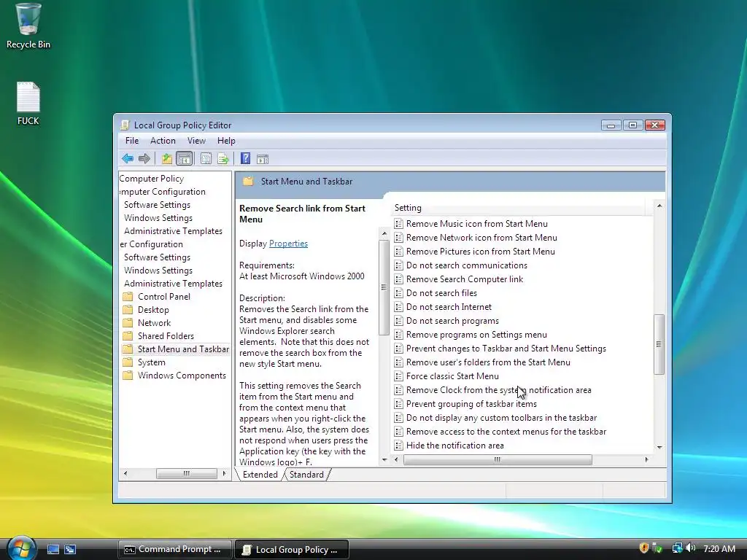
Task: Select Remove Network icon from Start Menu
Action: pos(481,238)
